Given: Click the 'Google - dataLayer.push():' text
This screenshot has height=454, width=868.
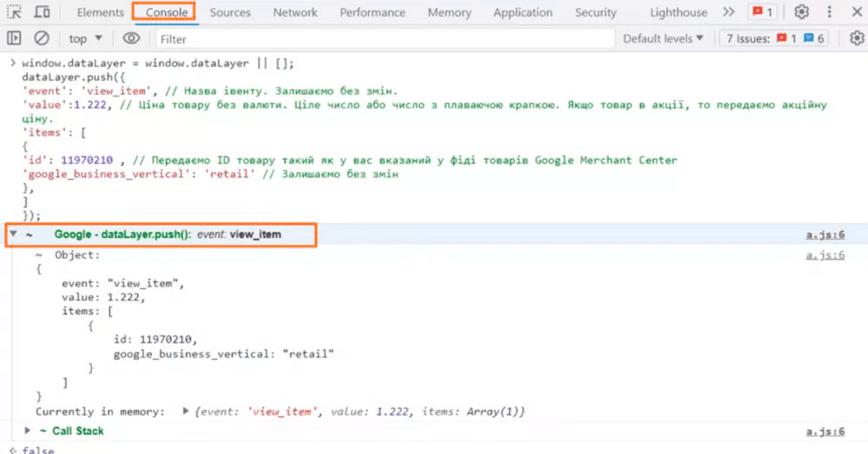Looking at the screenshot, I should pyautogui.click(x=122, y=234).
